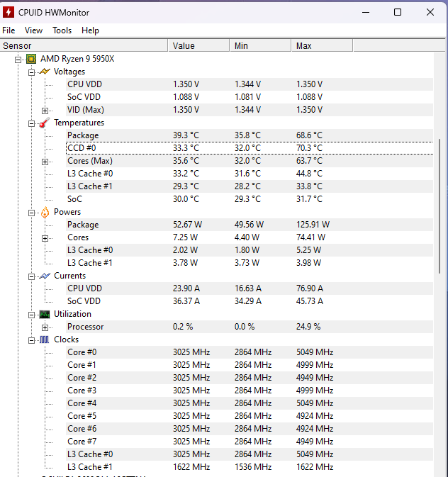Select the SoC VDD current row
The width and height of the screenshot is (448, 477).
(250, 301)
